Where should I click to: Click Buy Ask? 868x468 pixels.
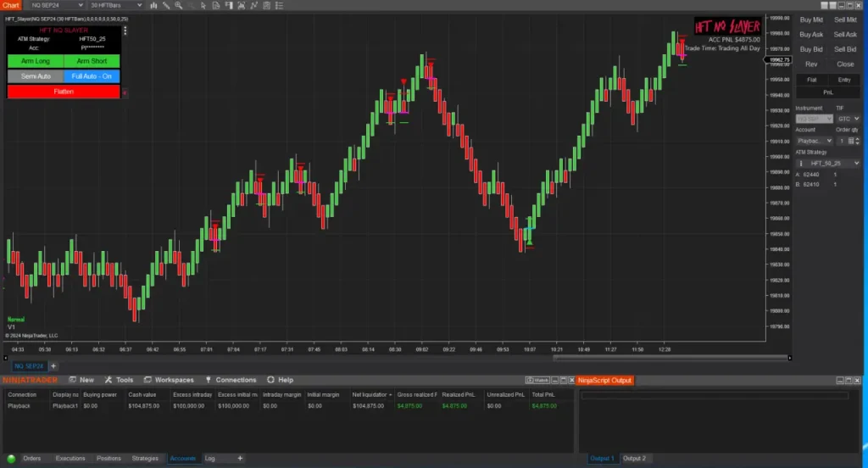click(811, 35)
